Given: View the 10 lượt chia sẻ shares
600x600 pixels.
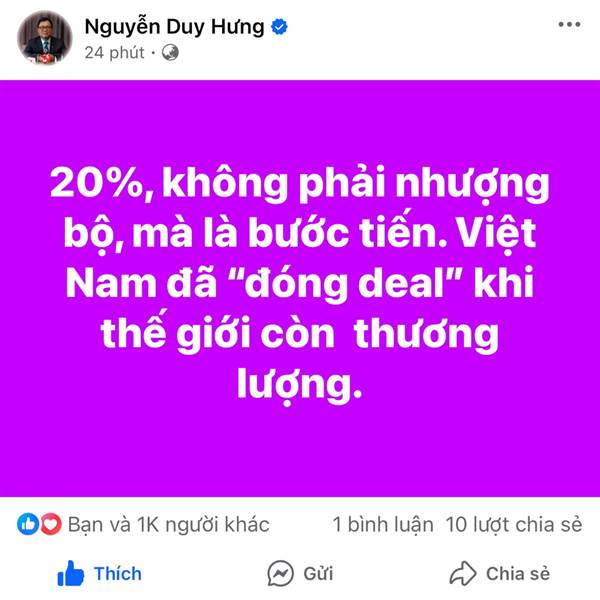Looking at the screenshot, I should coord(514,524).
